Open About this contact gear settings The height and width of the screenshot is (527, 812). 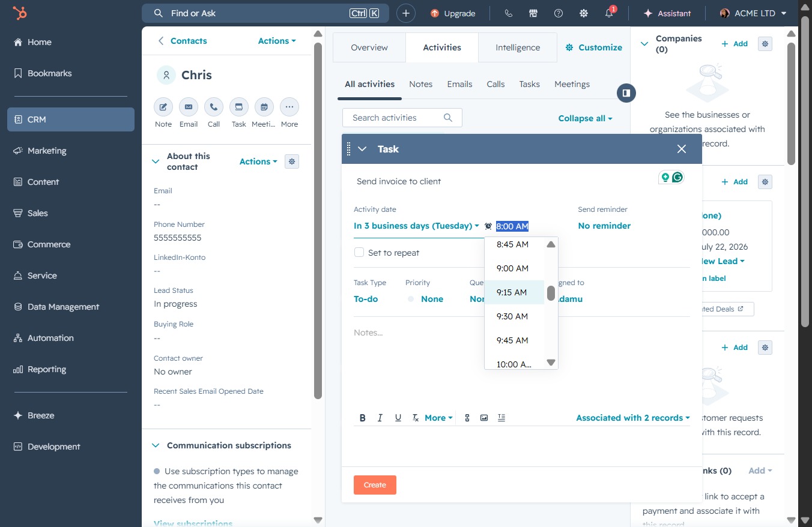pos(292,161)
